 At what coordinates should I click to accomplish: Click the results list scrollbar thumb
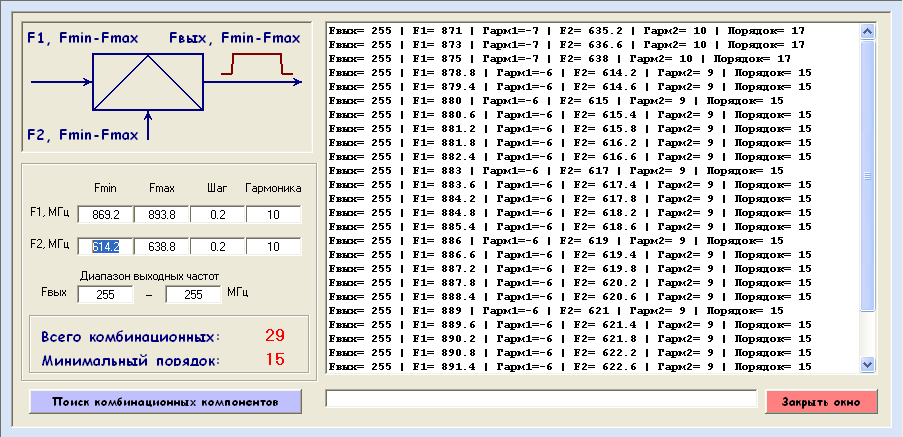(867, 176)
